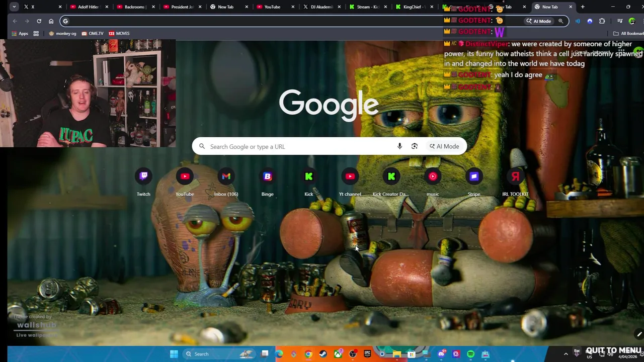
Task: Open Microsoft Edge from taskbar
Action: click(x=279, y=354)
